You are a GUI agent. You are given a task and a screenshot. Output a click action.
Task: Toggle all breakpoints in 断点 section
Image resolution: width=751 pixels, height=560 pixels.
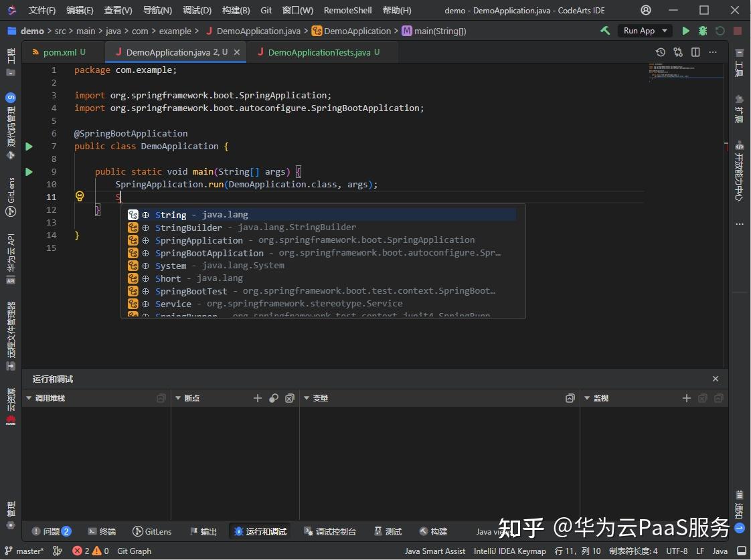pyautogui.click(x=274, y=398)
